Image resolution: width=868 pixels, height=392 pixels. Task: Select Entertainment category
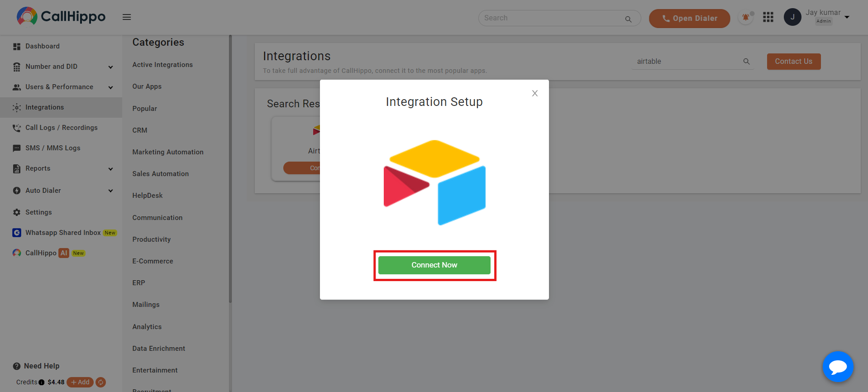[155, 370]
